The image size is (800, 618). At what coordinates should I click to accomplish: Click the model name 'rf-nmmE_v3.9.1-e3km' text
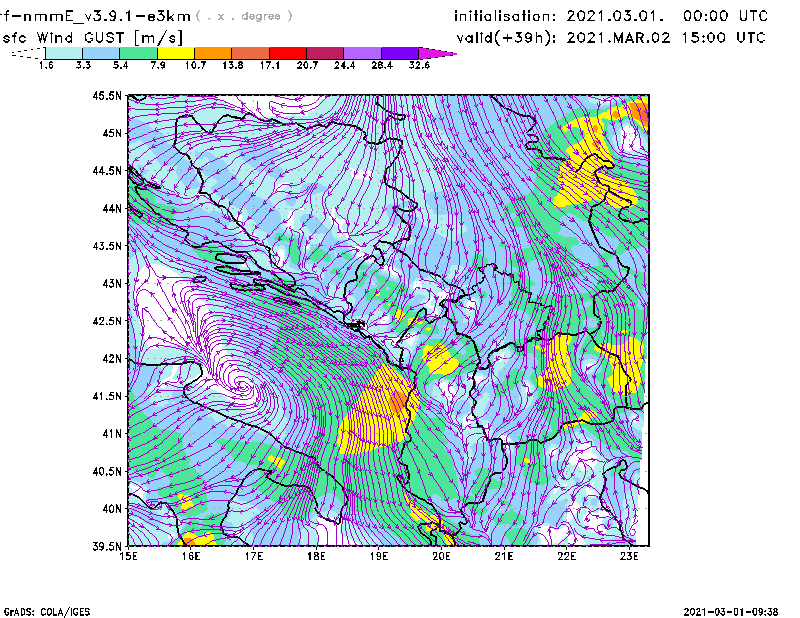tap(95, 16)
